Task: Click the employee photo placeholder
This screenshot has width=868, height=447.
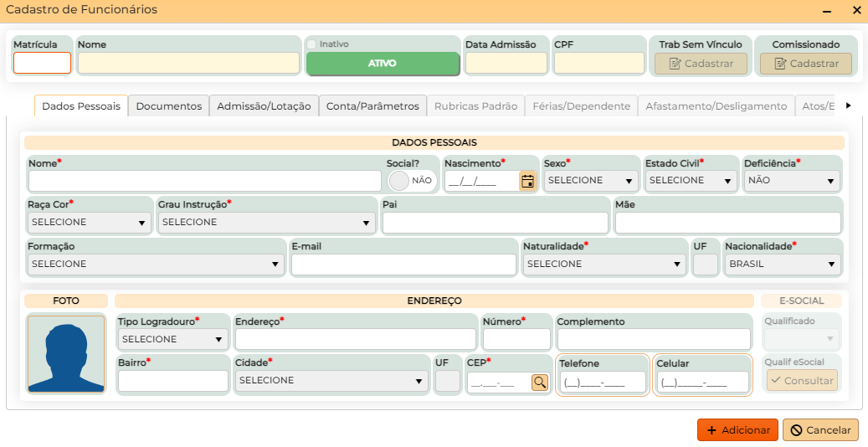Action: pyautogui.click(x=66, y=353)
